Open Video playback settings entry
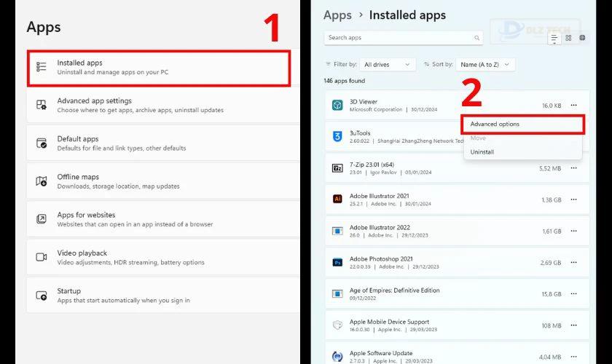This screenshot has width=612, height=364. [163, 258]
